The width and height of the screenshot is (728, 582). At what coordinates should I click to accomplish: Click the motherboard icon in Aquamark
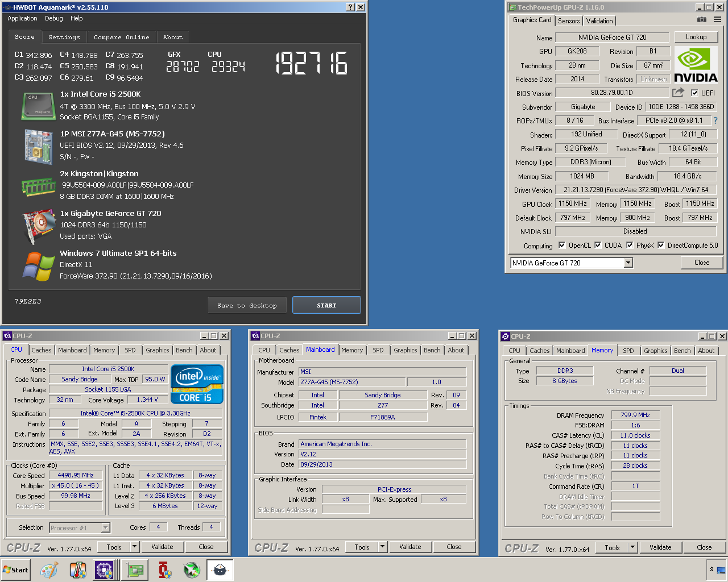tap(38, 147)
